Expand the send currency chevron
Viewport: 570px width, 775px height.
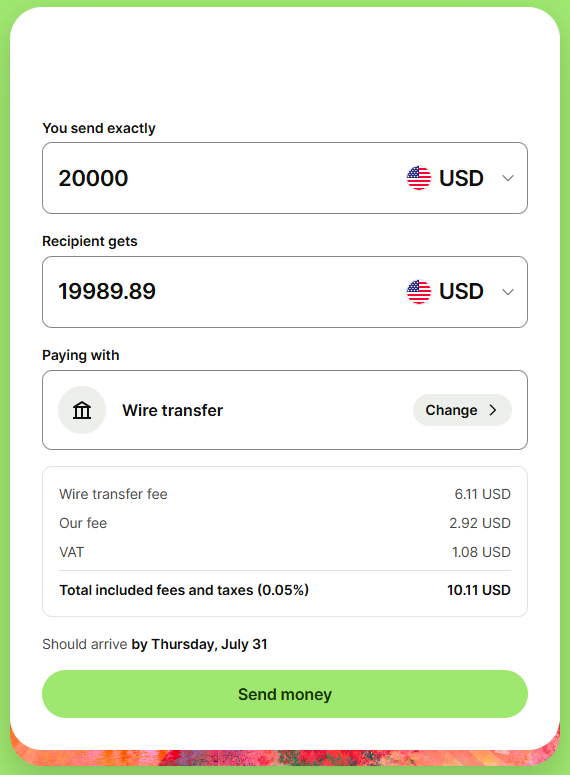508,178
